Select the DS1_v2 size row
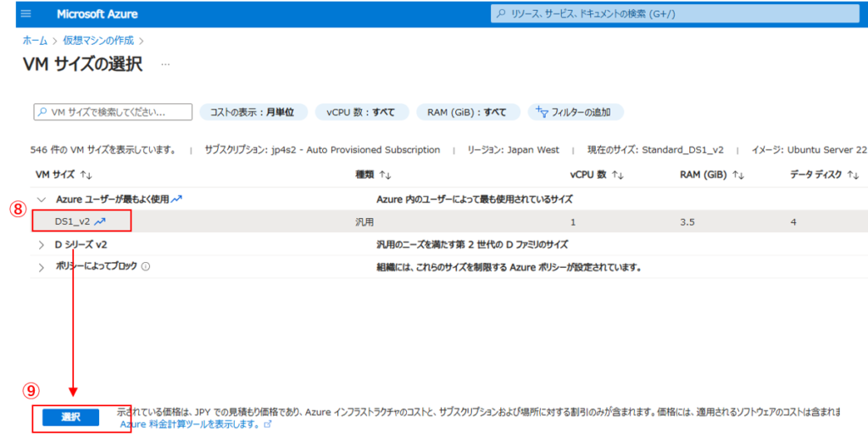 [x=448, y=221]
